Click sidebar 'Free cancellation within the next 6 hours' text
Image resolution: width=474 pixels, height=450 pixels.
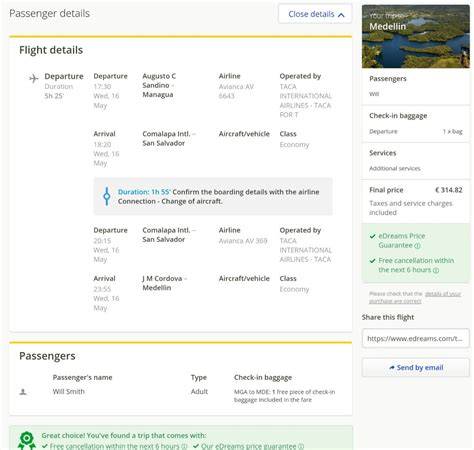[416, 265]
